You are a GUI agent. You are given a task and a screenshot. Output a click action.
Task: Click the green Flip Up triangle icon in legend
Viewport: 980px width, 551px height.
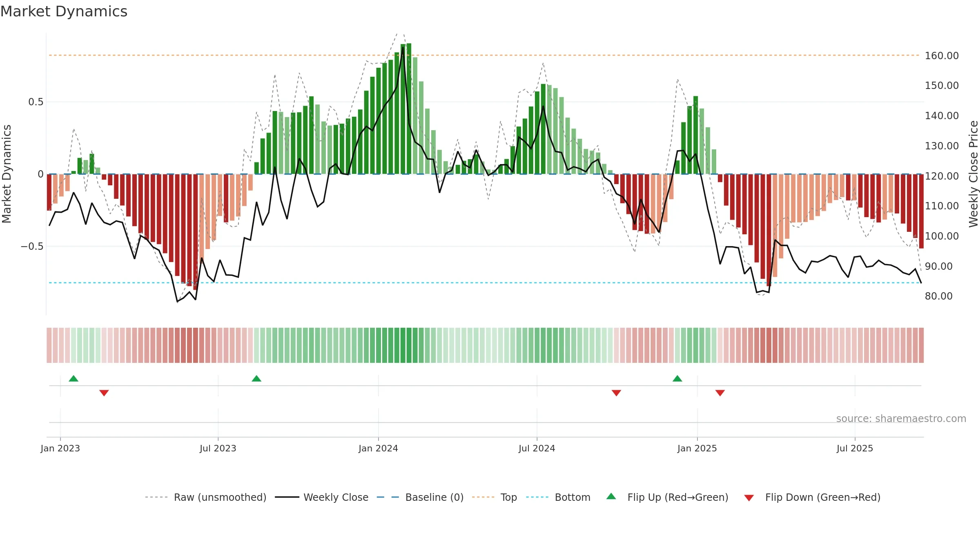611,496
